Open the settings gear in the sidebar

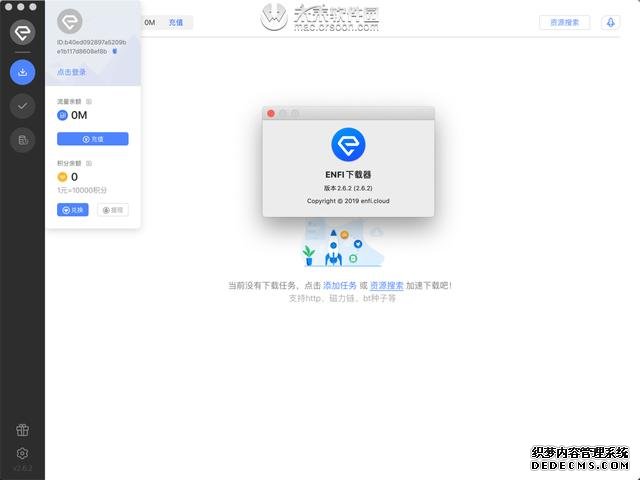[x=22, y=453]
